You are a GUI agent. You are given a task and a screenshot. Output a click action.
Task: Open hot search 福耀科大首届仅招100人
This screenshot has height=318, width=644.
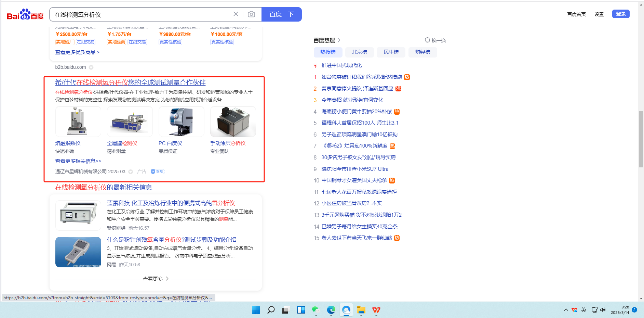[x=360, y=123]
